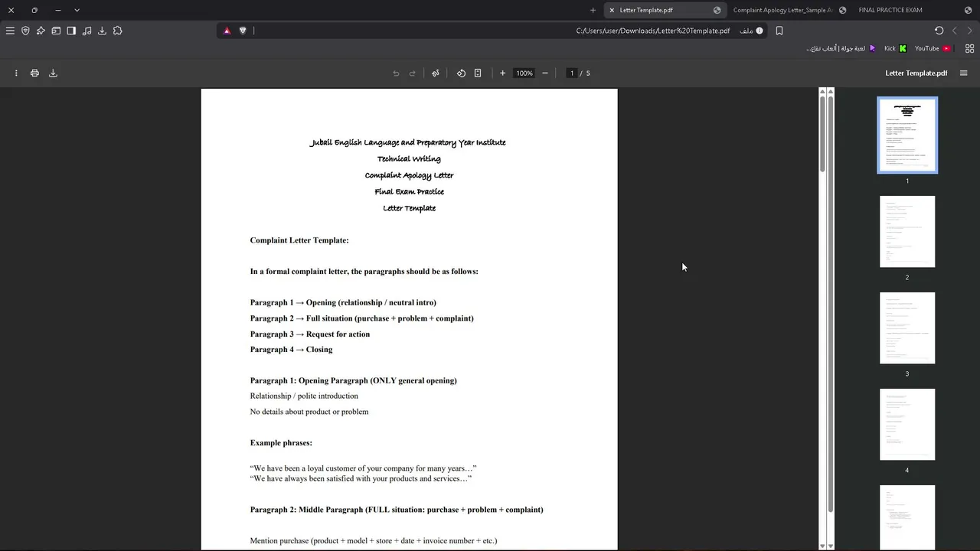Image resolution: width=980 pixels, height=551 pixels.
Task: Click the address bar URL field
Action: [x=490, y=31]
